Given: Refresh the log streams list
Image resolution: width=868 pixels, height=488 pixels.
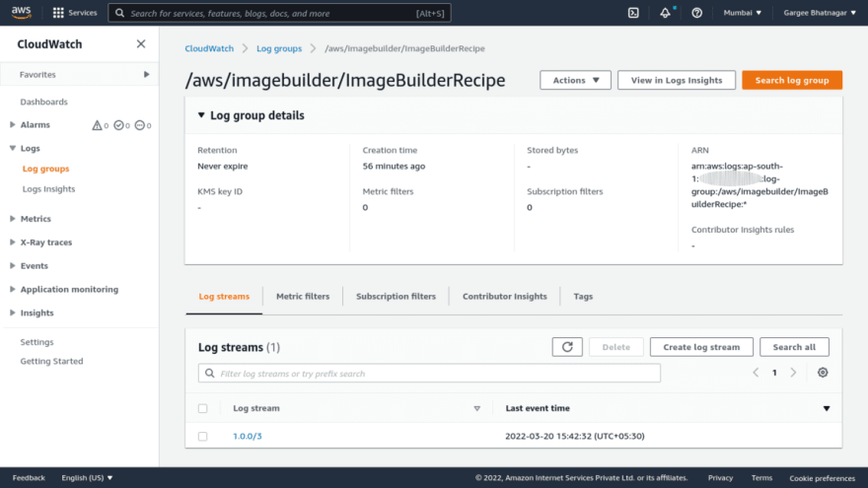Looking at the screenshot, I should pyautogui.click(x=567, y=347).
